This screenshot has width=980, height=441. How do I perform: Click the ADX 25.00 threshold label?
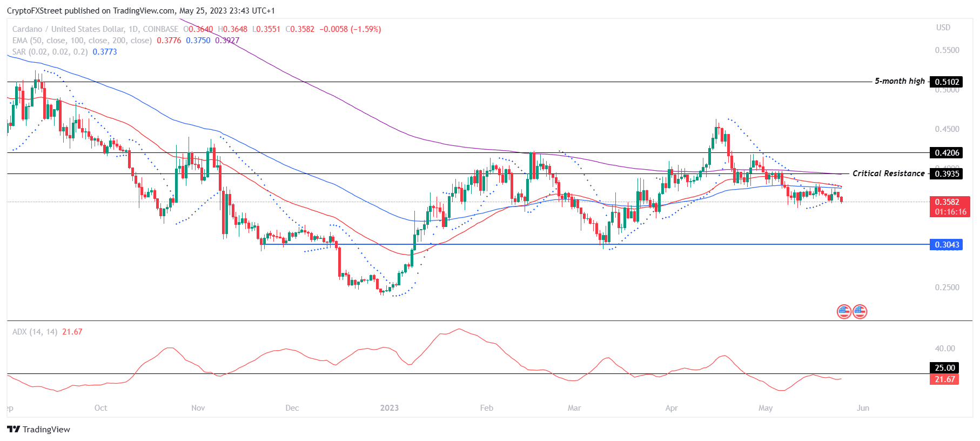[944, 368]
